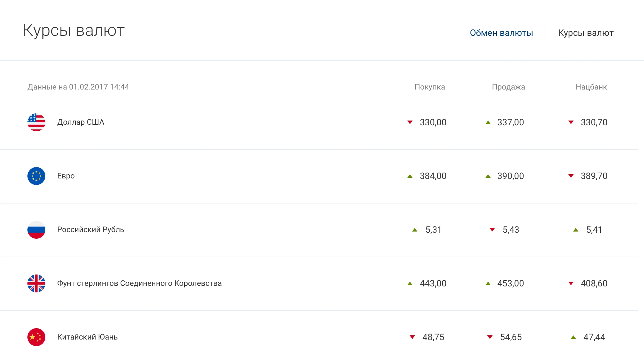Click the Russian flag icon
The height and width of the screenshot is (364, 644).
coord(36,230)
